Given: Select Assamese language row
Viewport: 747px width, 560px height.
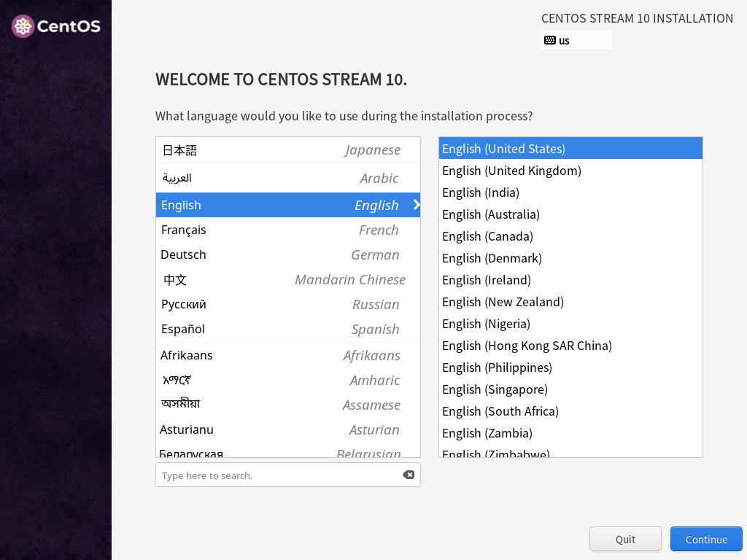Looking at the screenshot, I should point(287,405).
